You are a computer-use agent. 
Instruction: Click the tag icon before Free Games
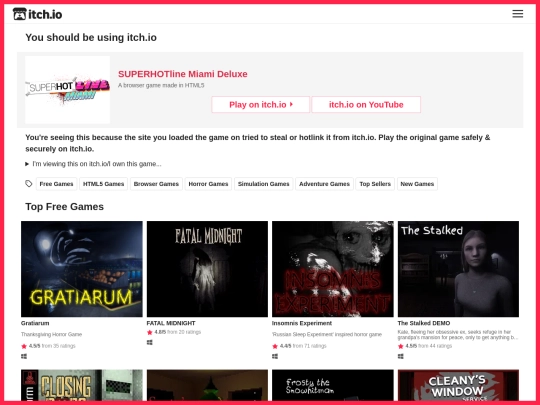pyautogui.click(x=29, y=184)
